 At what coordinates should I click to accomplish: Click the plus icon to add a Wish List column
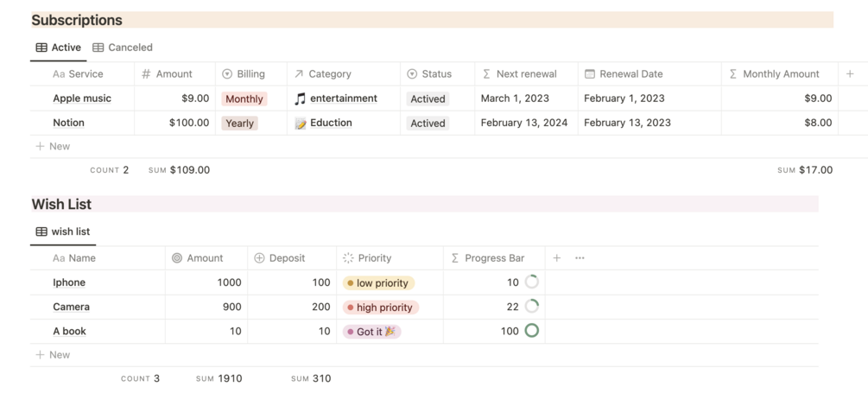point(557,258)
